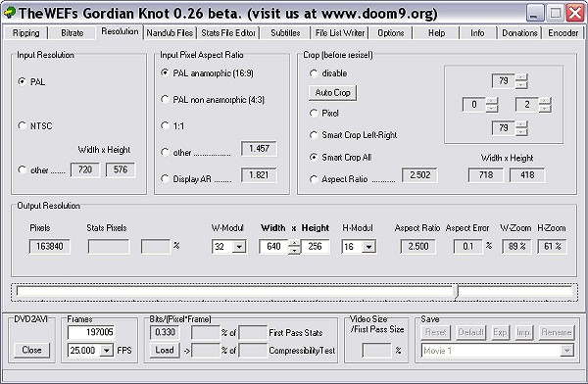Screen dimensions: 588x384
Task: Open the W-Modul dropdown
Action: [x=239, y=247]
